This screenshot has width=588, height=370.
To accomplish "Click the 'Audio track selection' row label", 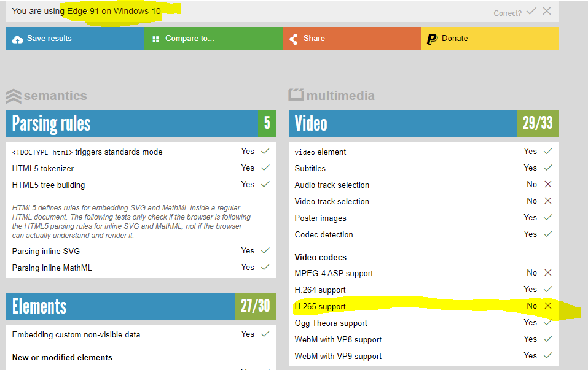I will [332, 185].
